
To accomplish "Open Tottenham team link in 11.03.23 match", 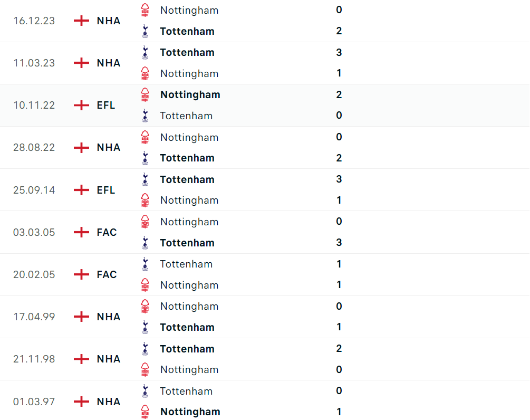I will tap(187, 52).
